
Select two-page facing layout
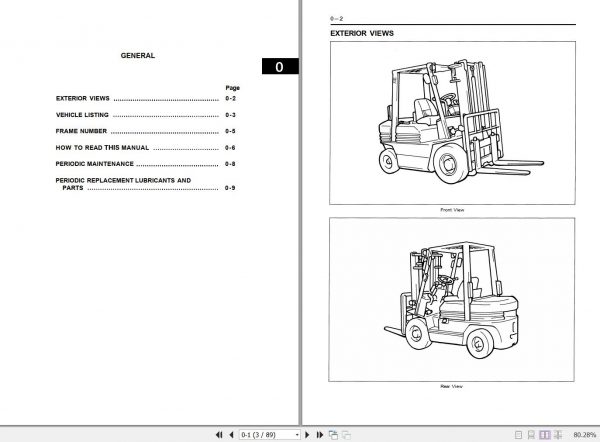pyautogui.click(x=544, y=435)
